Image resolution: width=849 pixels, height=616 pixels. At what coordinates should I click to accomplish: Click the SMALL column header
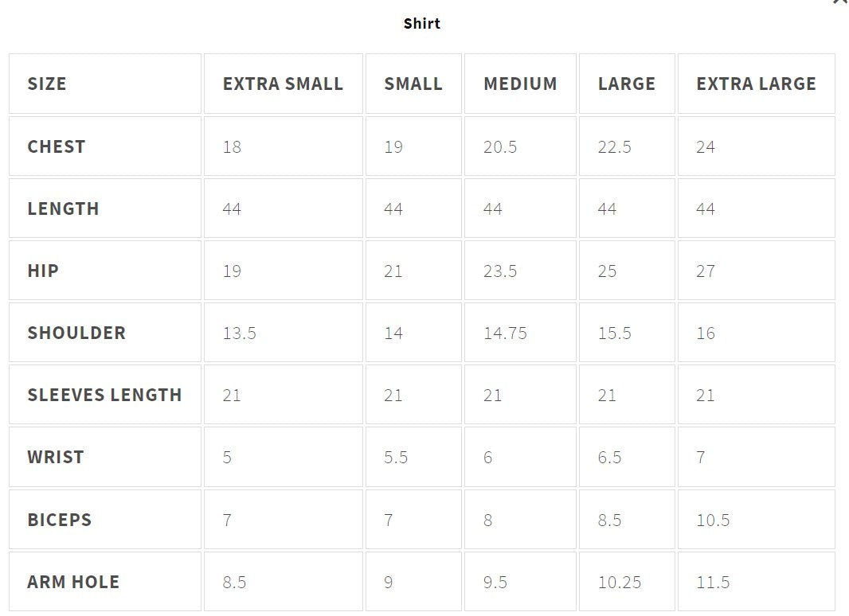pyautogui.click(x=413, y=84)
